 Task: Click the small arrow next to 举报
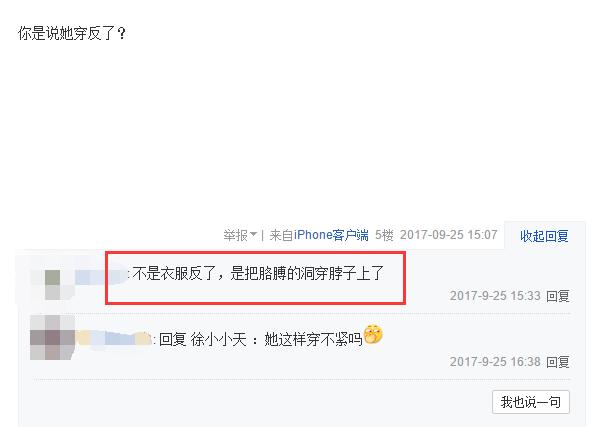pos(253,234)
